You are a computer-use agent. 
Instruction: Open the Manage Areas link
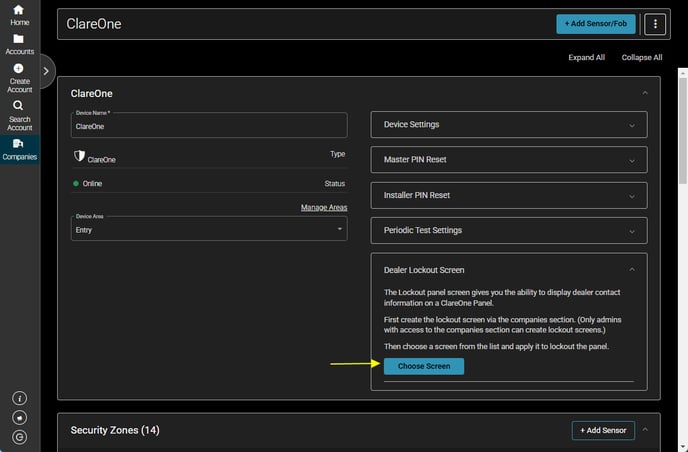click(x=324, y=207)
